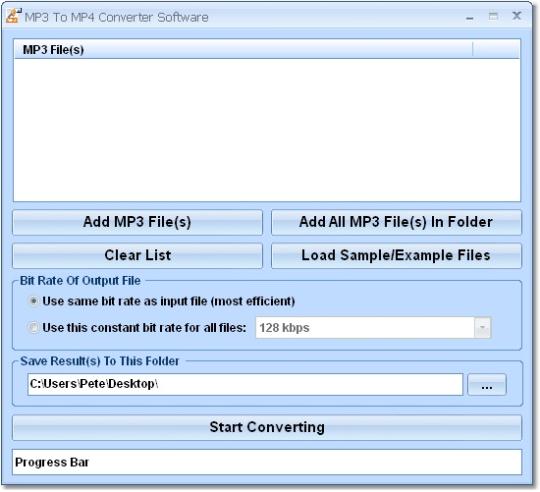Start converting the files
Image resolution: width=540 pixels, height=492 pixels.
point(267,428)
